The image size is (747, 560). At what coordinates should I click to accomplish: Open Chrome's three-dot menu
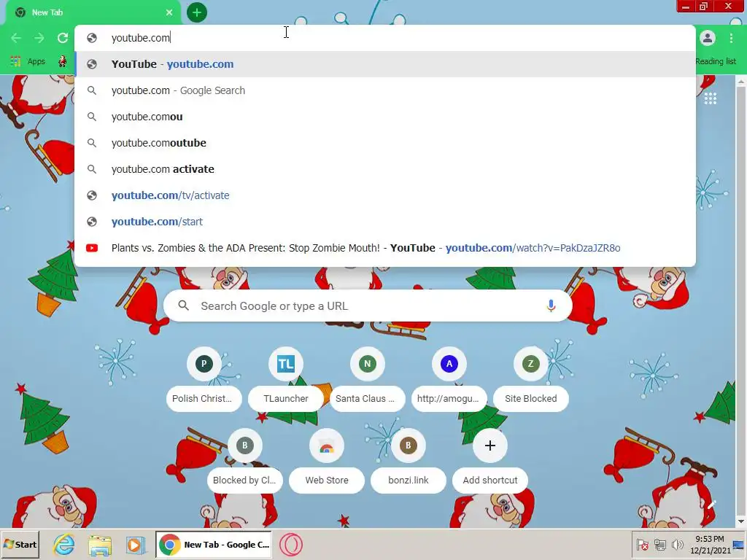[731, 38]
